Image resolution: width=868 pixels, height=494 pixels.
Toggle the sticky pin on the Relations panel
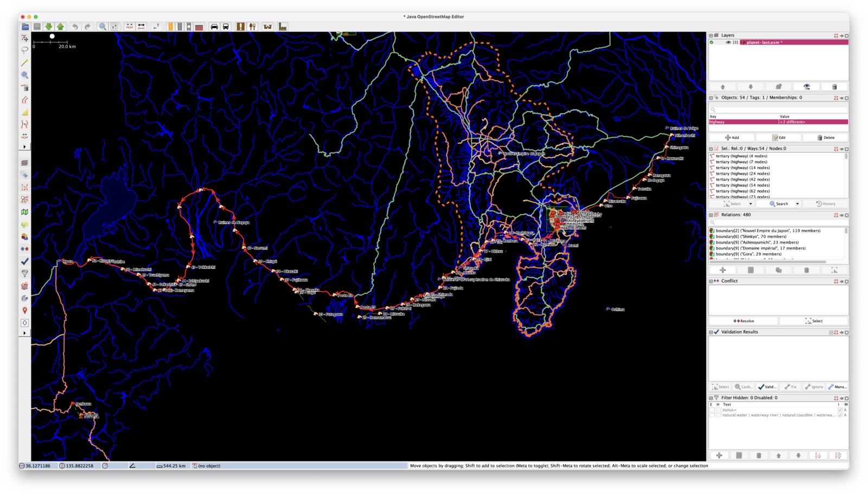click(841, 215)
